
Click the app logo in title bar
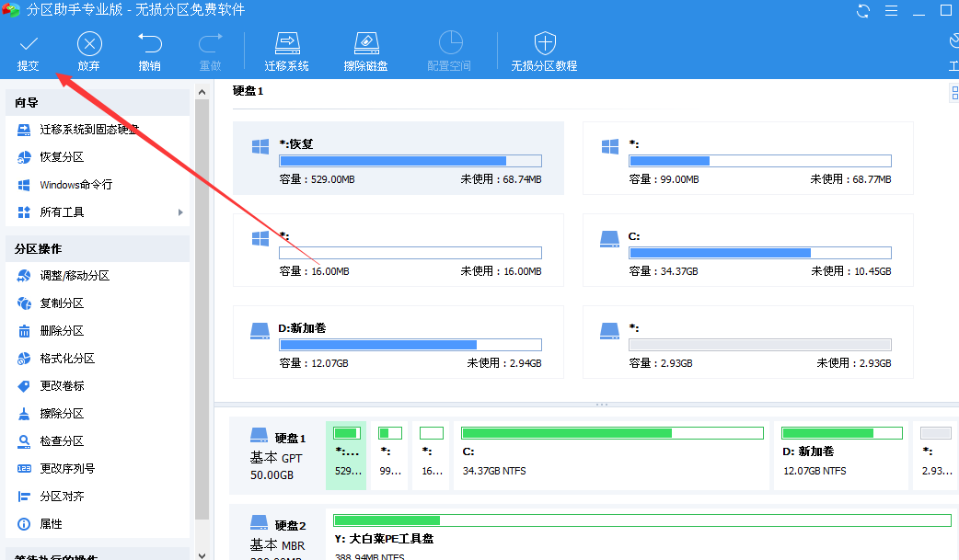[x=10, y=10]
